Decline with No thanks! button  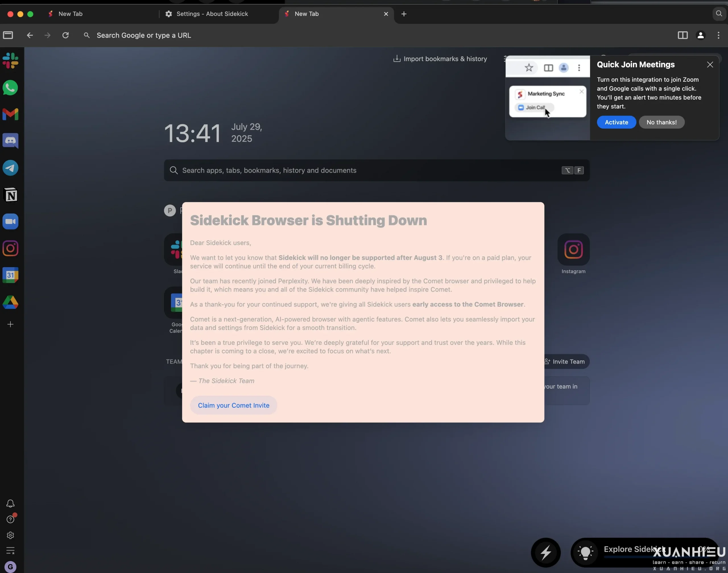[661, 122]
